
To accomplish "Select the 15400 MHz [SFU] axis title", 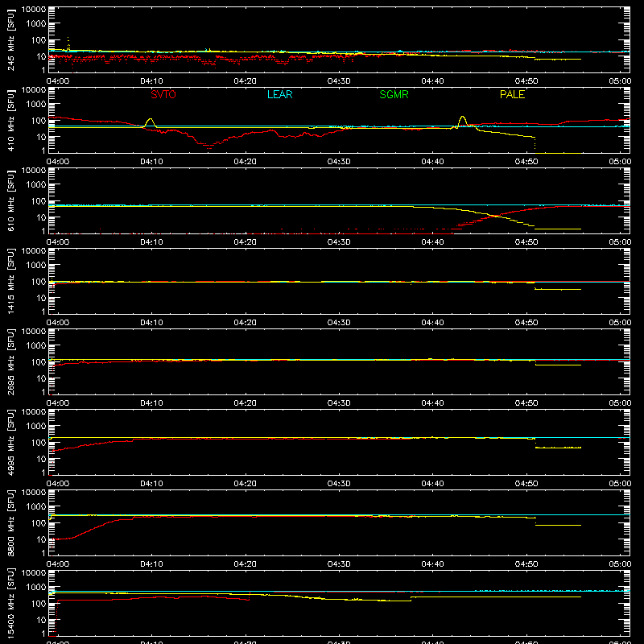I will 10,603.
